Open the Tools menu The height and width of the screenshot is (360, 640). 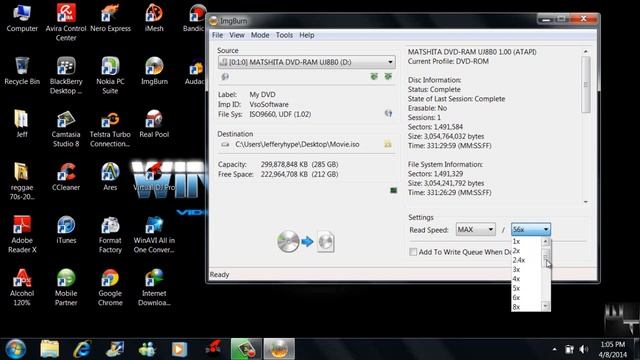coord(284,35)
